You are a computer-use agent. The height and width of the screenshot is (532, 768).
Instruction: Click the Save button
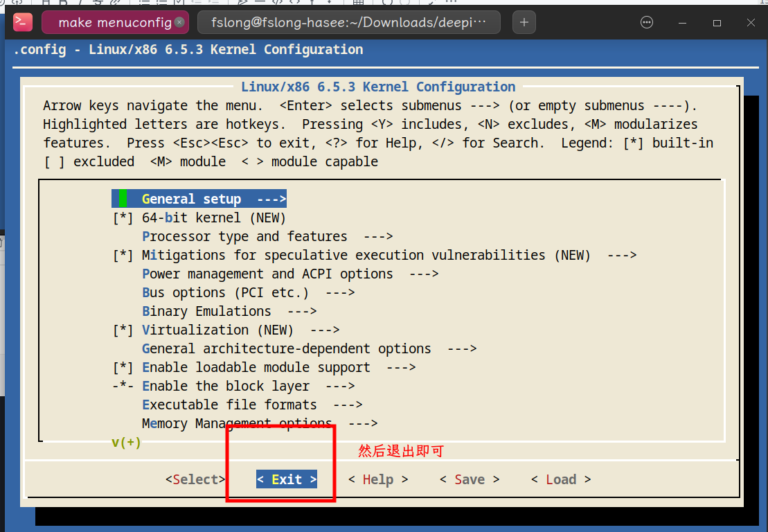[x=470, y=479]
